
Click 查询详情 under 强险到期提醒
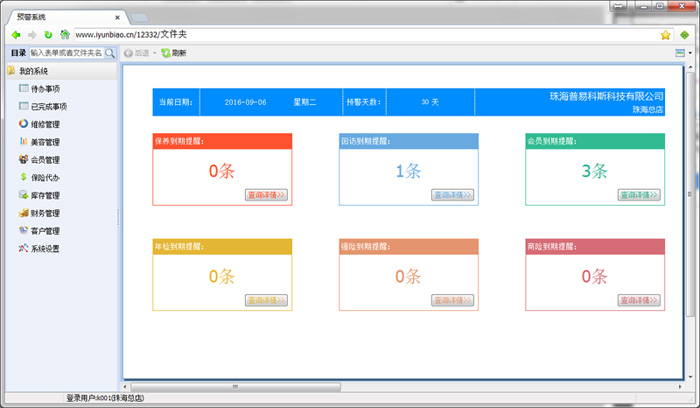452,300
